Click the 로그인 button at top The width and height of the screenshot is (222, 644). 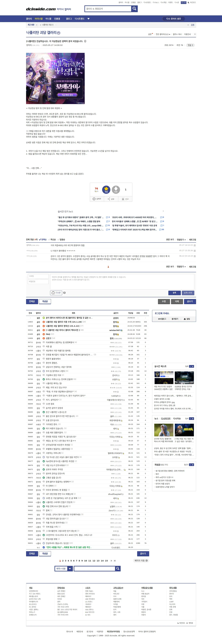pyautogui.click(x=184, y=2)
